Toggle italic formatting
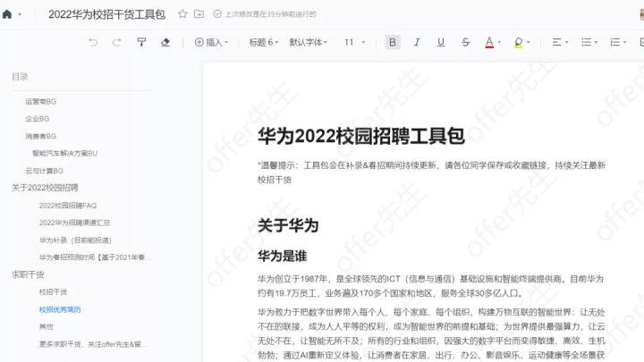The image size is (644, 362). (417, 42)
